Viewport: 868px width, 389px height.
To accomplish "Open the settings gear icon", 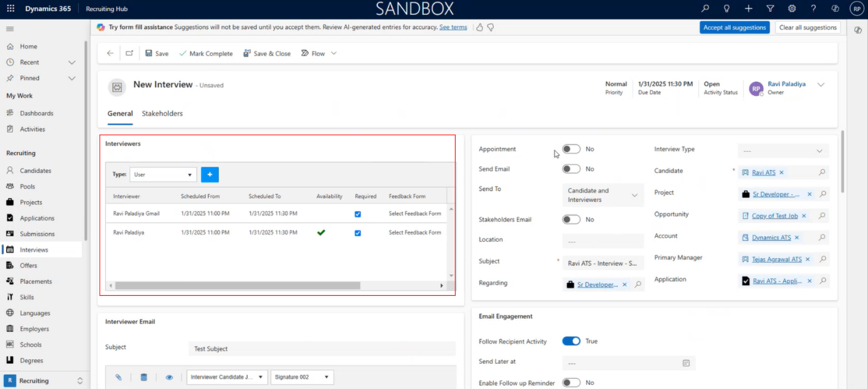I will point(792,9).
